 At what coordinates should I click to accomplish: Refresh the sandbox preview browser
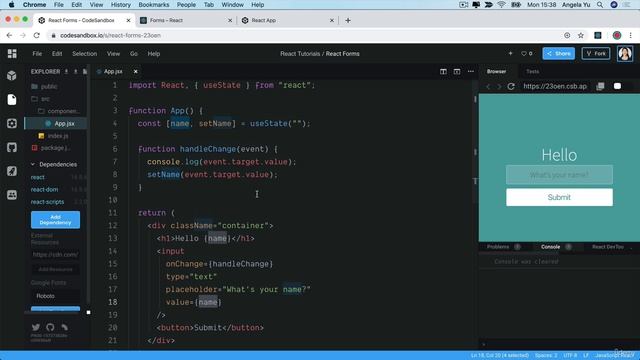pos(511,87)
